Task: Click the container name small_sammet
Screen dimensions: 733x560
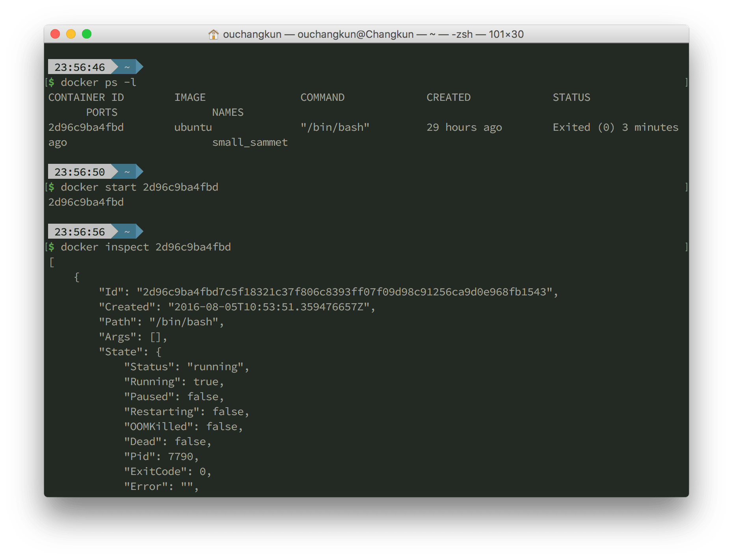Action: click(x=250, y=142)
